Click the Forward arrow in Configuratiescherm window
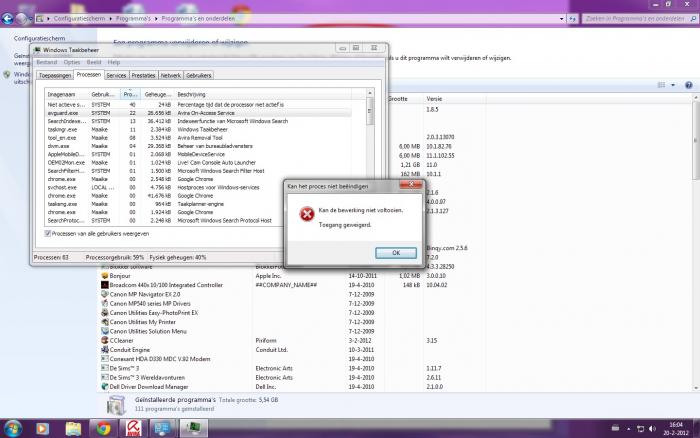The image size is (700, 438). [21, 19]
